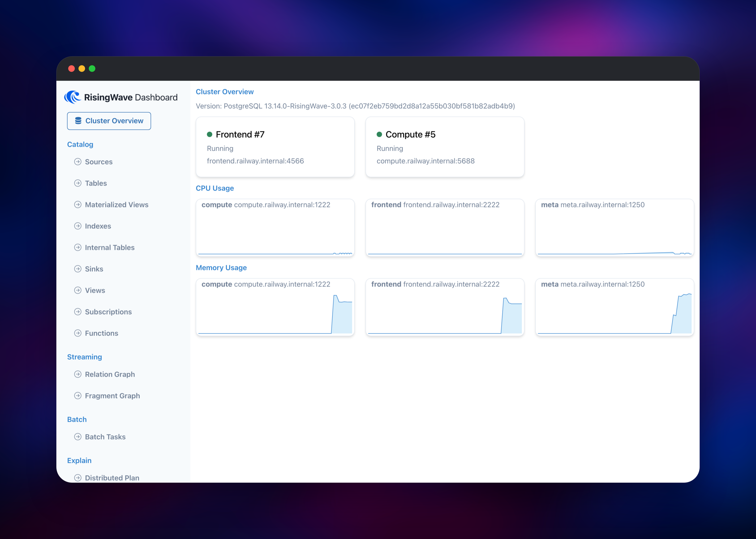The height and width of the screenshot is (539, 756).
Task: Go to Subscriptions
Action: click(x=108, y=312)
